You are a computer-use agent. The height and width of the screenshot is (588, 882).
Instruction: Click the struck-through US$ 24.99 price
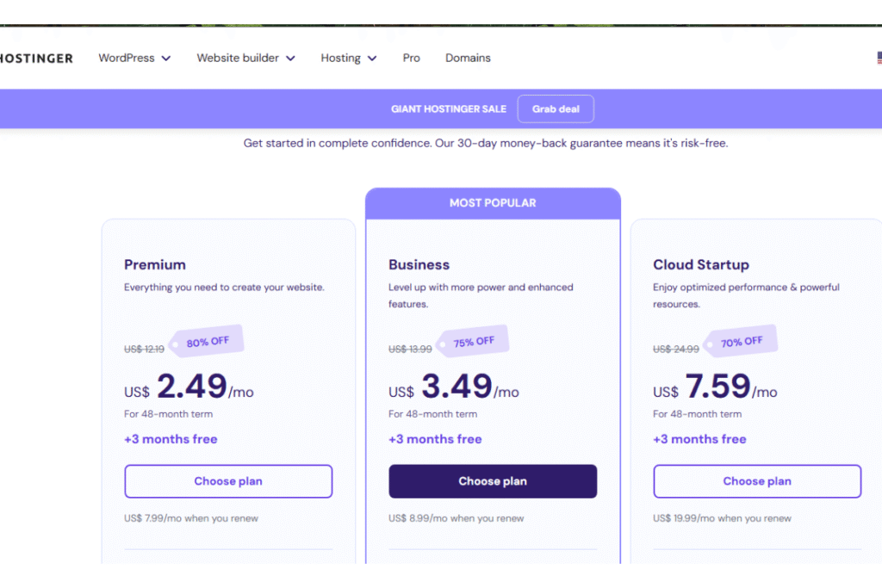pyautogui.click(x=675, y=349)
